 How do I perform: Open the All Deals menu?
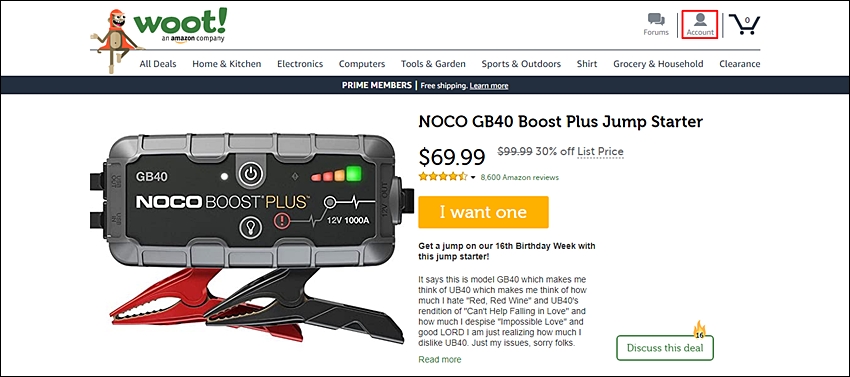point(158,64)
